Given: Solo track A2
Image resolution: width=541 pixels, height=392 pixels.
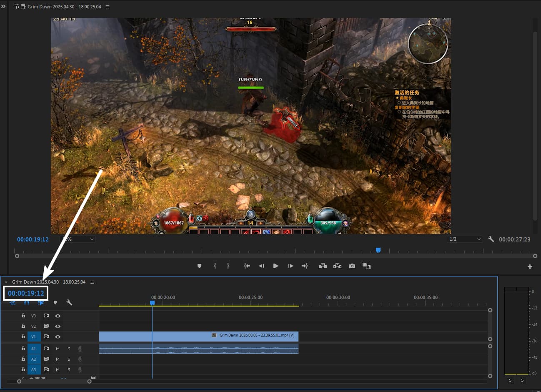Looking at the screenshot, I should point(69,359).
